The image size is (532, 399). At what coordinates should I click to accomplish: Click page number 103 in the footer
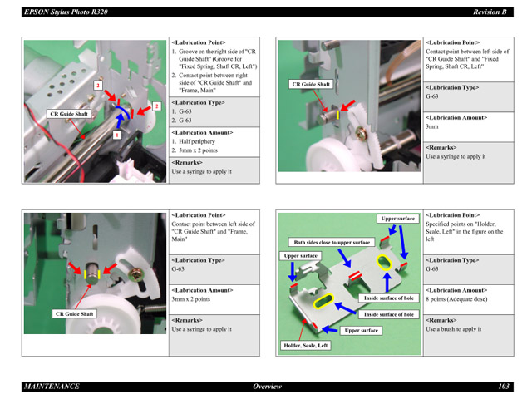(x=503, y=387)
